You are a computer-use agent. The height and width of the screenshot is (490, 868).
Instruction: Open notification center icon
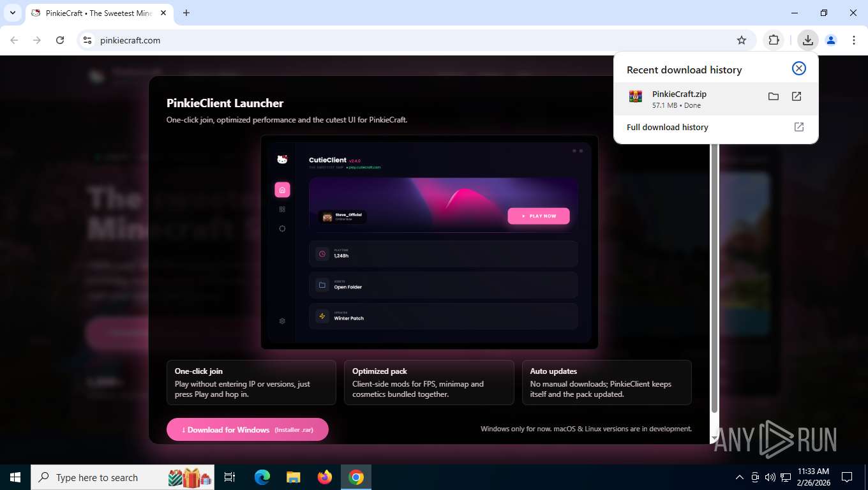(x=847, y=477)
